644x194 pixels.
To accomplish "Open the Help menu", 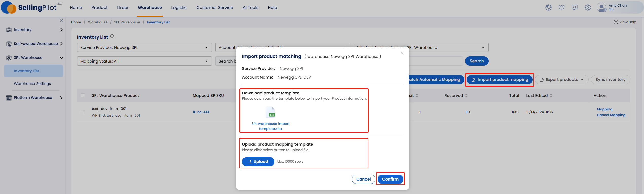I will [272, 8].
